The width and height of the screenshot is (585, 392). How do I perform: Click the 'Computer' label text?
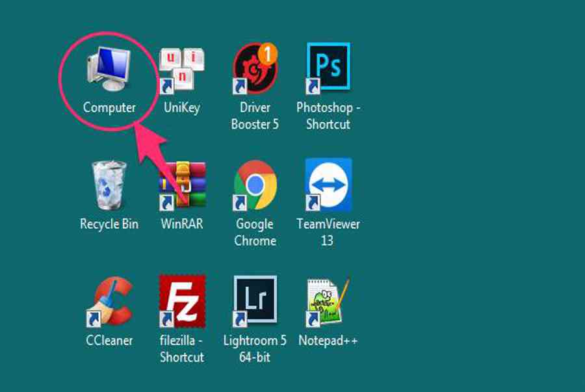[x=109, y=107]
